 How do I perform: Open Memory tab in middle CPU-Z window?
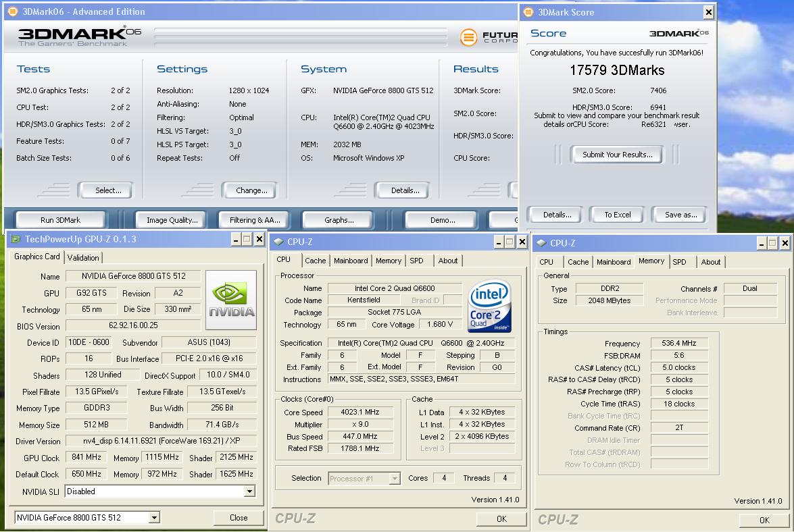389,261
